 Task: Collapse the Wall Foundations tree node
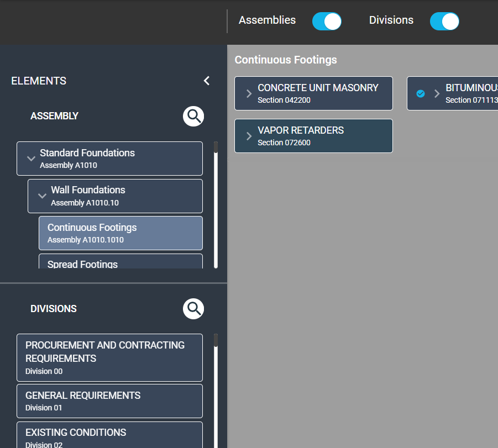42,196
